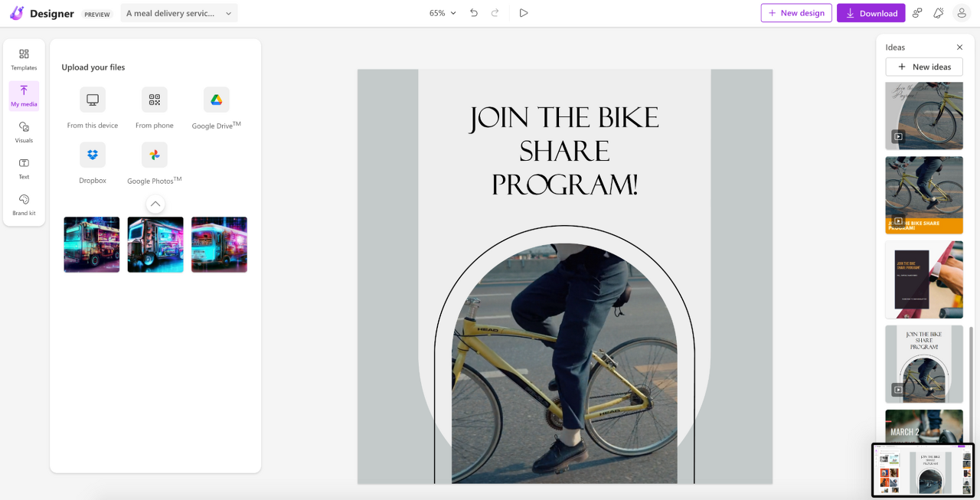Open the design name dropdown
Viewport: 980px width, 500px height.
click(179, 13)
